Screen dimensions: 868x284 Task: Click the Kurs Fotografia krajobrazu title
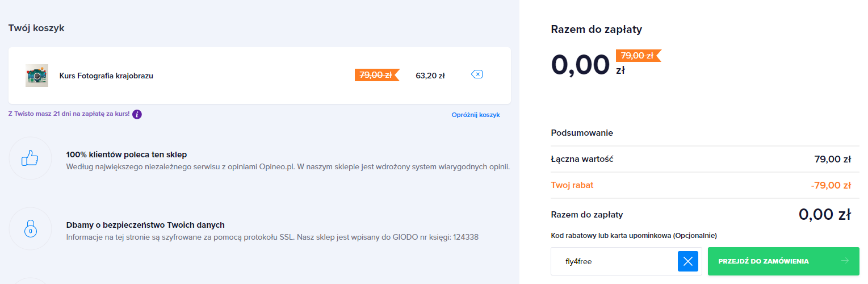pos(106,76)
